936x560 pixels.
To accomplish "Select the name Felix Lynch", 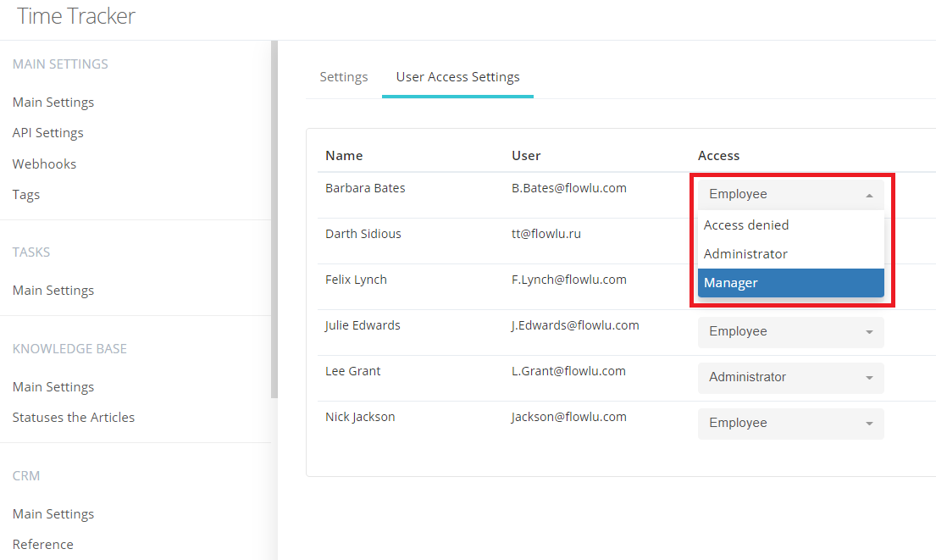I will tap(356, 280).
